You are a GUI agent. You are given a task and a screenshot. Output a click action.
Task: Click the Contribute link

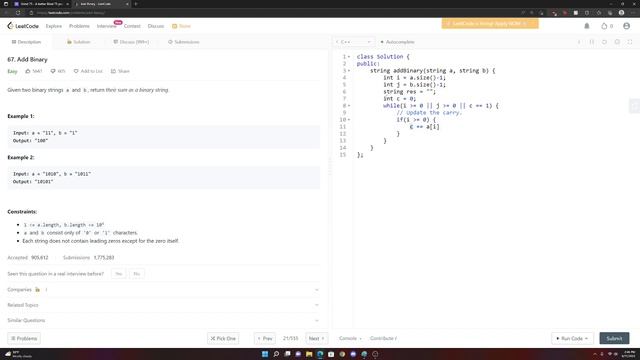pyautogui.click(x=383, y=338)
